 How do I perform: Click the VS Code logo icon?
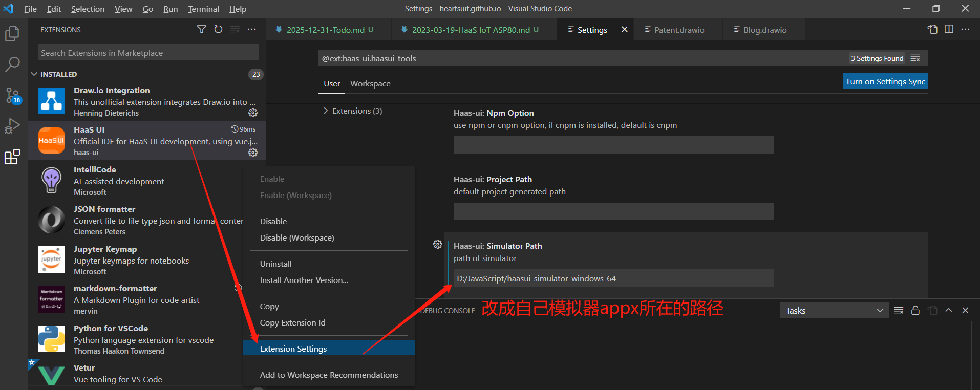[9, 9]
